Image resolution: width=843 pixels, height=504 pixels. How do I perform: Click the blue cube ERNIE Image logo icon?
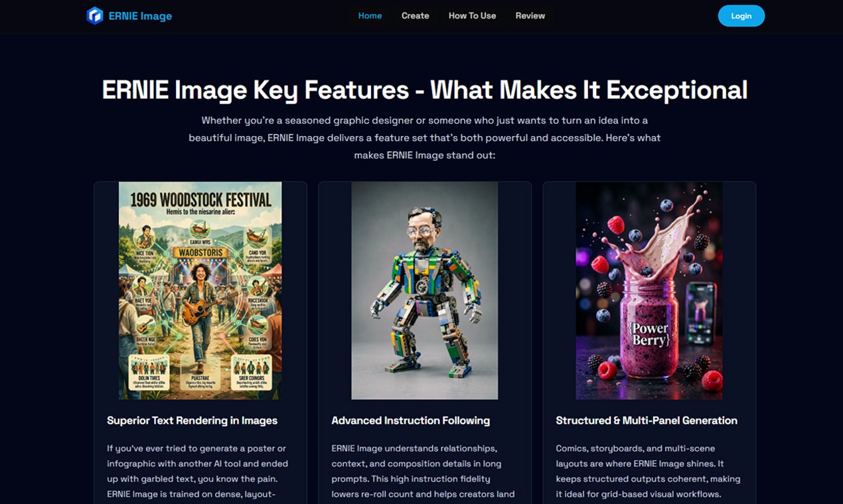pyautogui.click(x=94, y=15)
